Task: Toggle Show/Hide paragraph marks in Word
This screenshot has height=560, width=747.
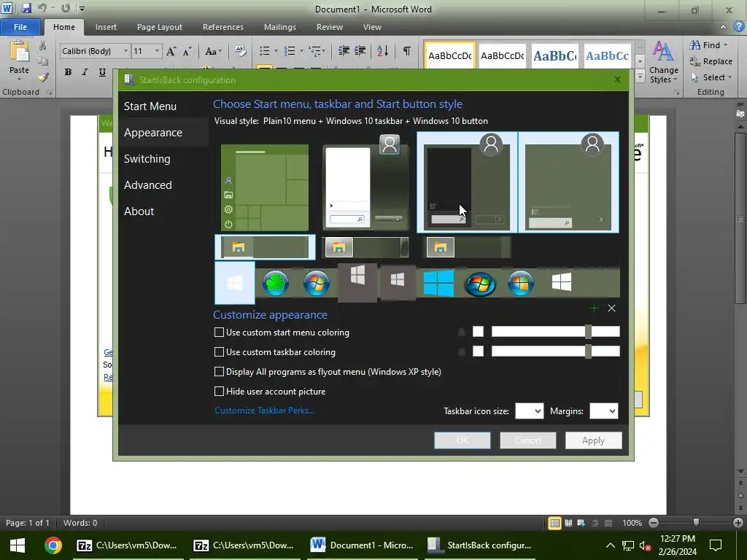Action: [x=407, y=51]
